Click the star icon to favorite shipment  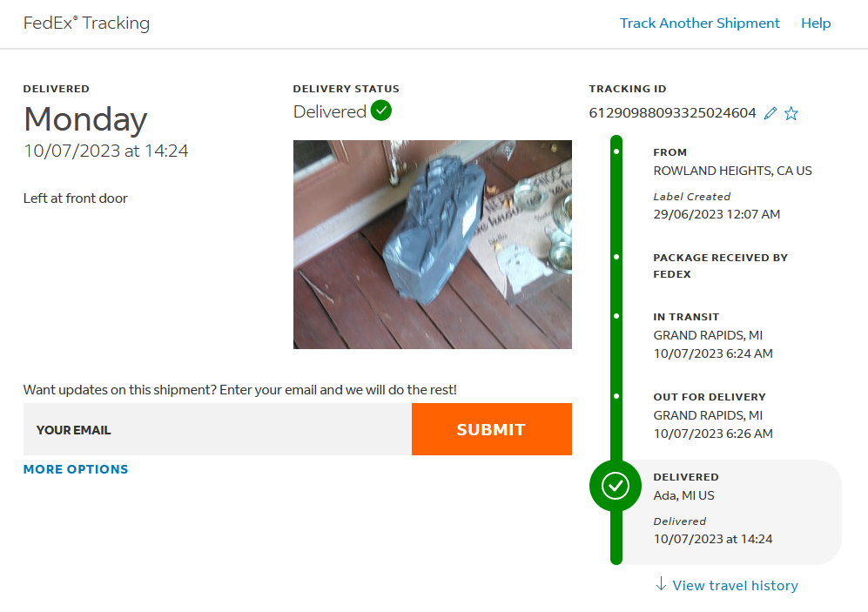tap(791, 113)
